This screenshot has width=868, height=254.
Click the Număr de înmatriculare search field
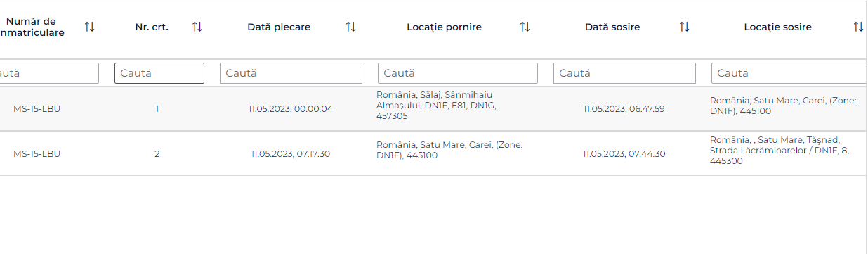click(x=49, y=73)
